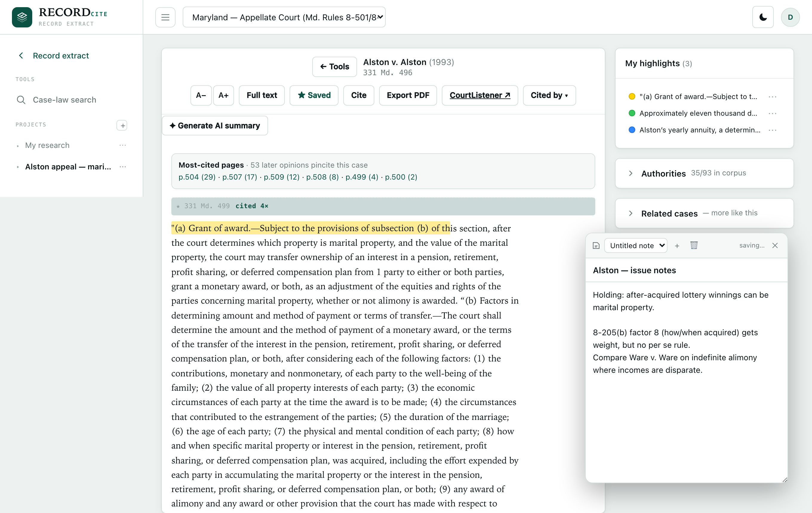The image size is (812, 513).
Task: Open options for the Grant of award highlight
Action: (772, 97)
